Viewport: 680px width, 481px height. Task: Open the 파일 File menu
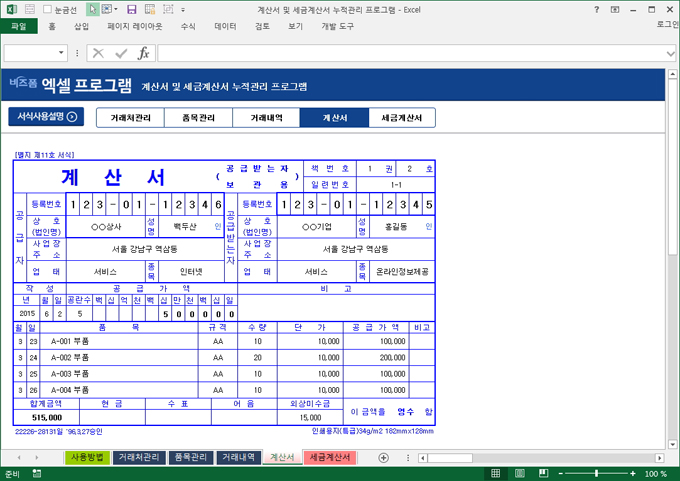[x=19, y=26]
